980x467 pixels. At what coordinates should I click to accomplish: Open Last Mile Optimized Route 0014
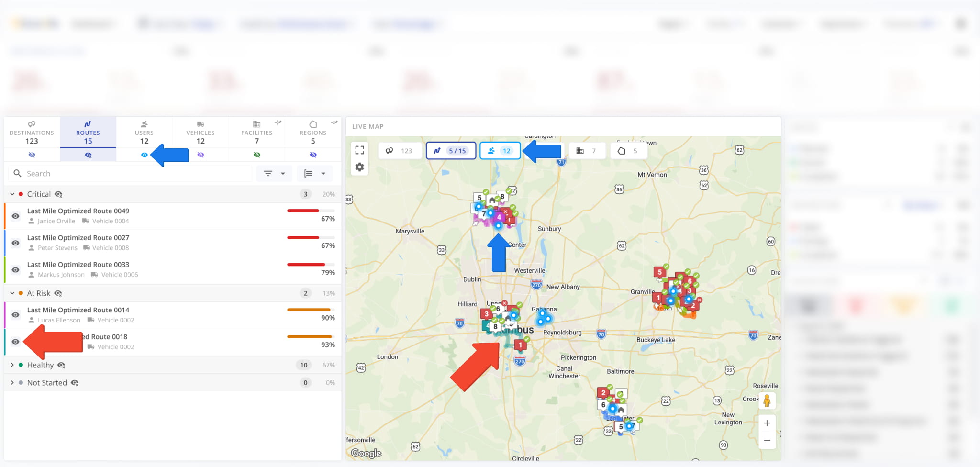(x=78, y=310)
